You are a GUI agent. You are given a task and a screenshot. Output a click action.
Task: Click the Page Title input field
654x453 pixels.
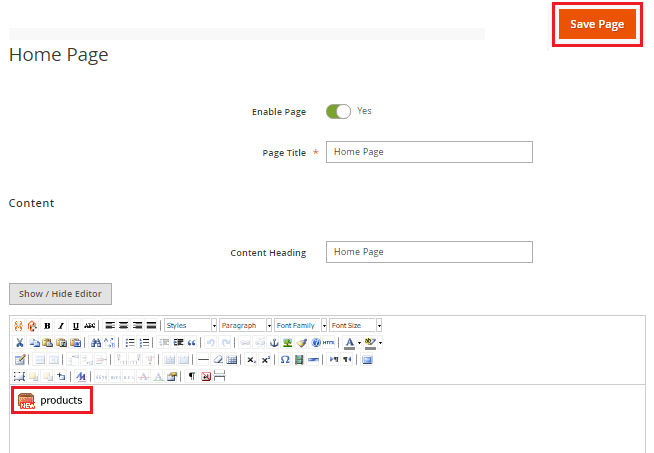click(429, 152)
